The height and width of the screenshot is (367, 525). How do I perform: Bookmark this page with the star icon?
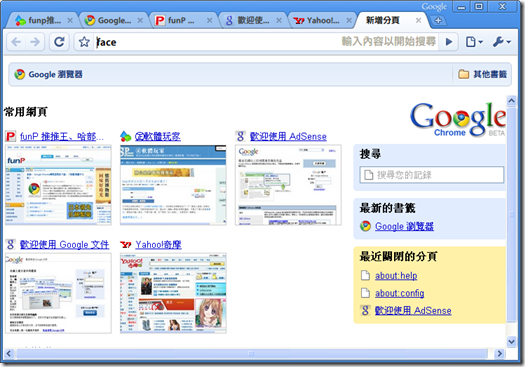click(84, 42)
